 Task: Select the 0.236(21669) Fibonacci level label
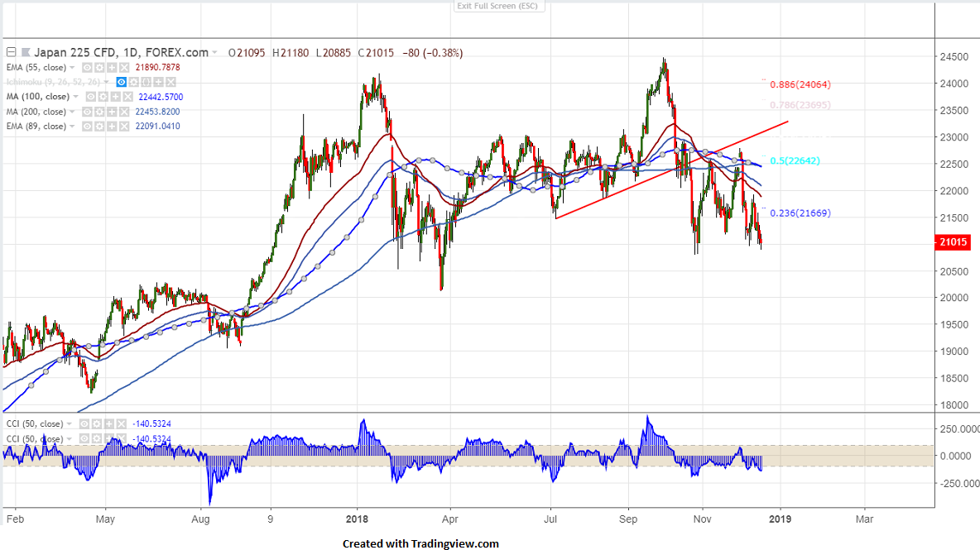[x=800, y=213]
